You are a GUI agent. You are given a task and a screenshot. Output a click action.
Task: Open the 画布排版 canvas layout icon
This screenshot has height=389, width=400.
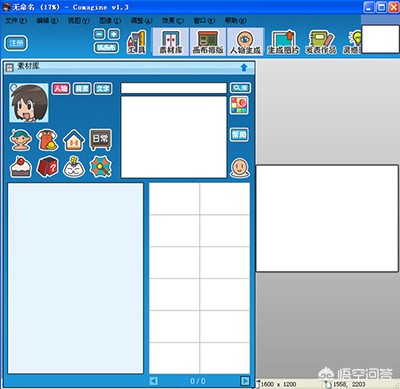(x=208, y=42)
